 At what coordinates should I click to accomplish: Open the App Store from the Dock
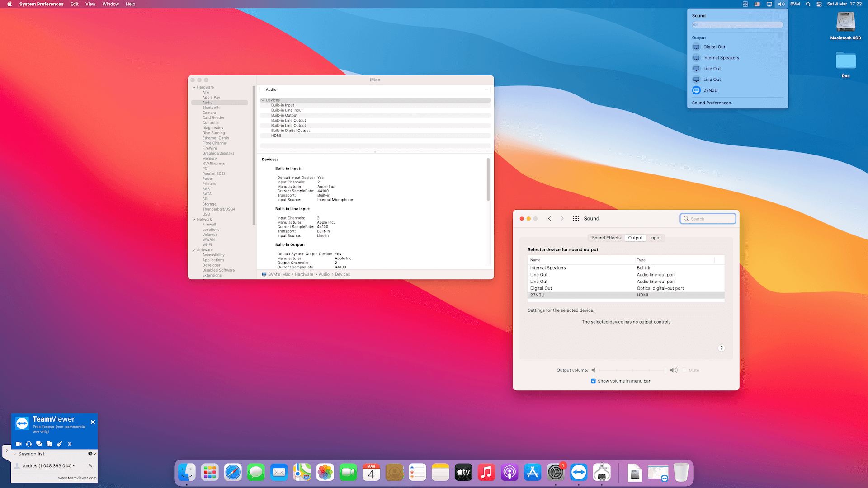pyautogui.click(x=533, y=473)
